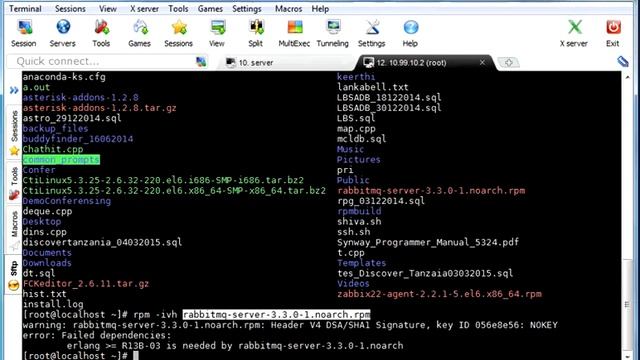Screen dimensions: 640x360
Task: Click CtiLinux5.3.25 i686 tar.bz2 file name
Action: [x=163, y=180]
